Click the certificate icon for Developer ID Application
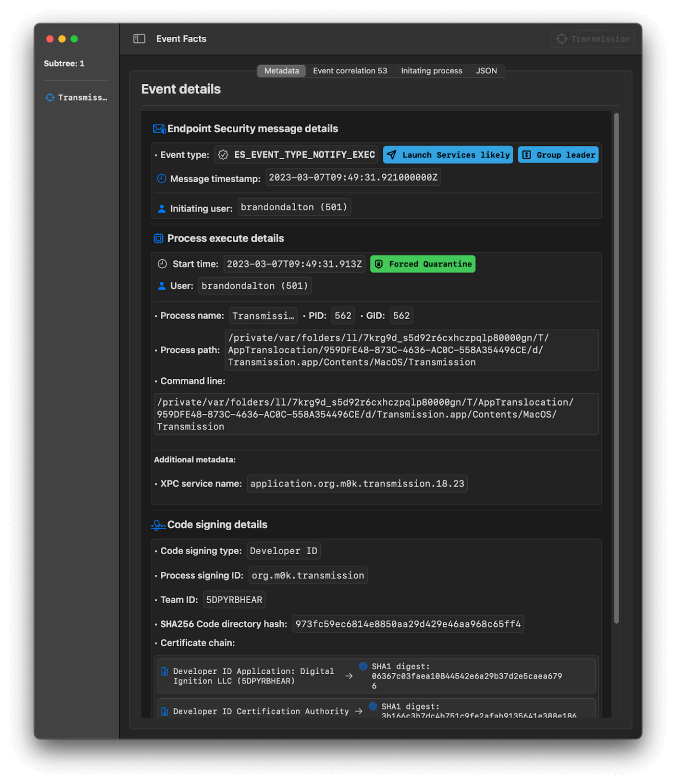This screenshot has width=676, height=784. point(165,672)
